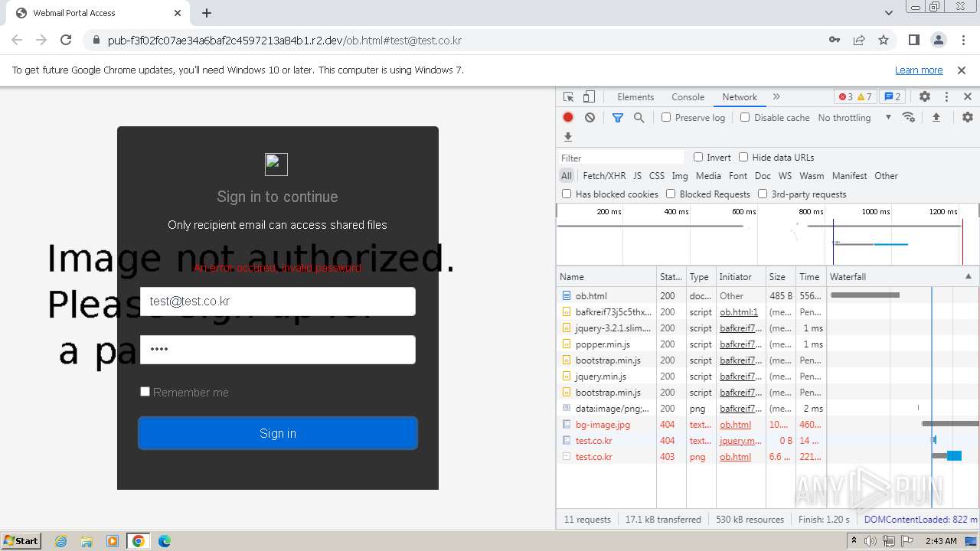Enable Disable cache checkbox
Viewport: 980px width, 551px height.
pos(745,117)
